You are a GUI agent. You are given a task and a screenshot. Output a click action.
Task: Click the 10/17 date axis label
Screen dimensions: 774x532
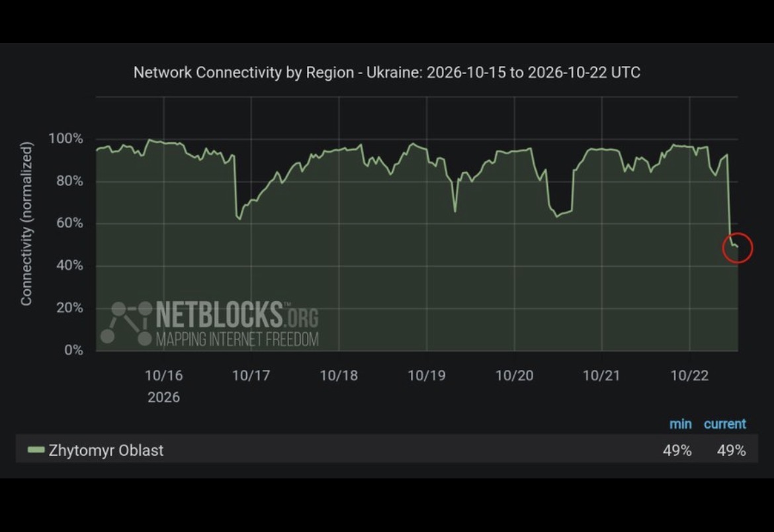tap(251, 375)
